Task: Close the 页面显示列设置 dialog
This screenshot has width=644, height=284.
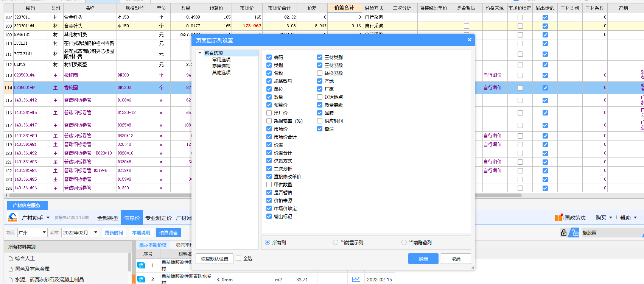Action: coord(470,40)
